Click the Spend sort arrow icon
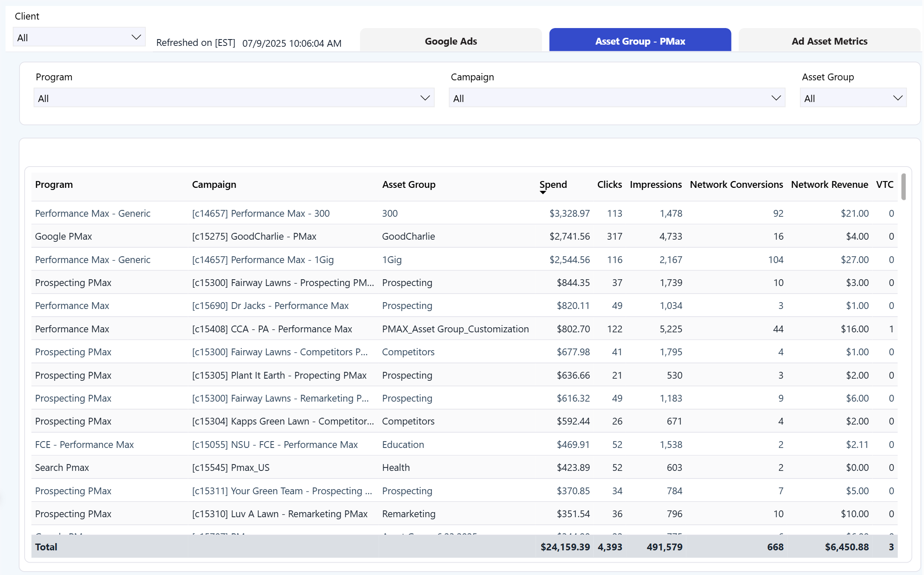The width and height of the screenshot is (924, 575). pyautogui.click(x=543, y=193)
